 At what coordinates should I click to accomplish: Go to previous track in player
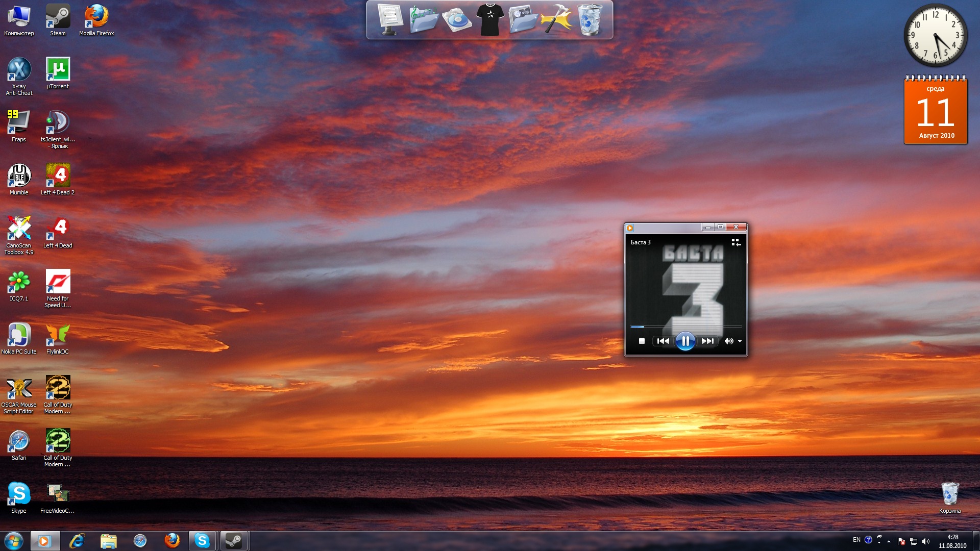coord(663,341)
